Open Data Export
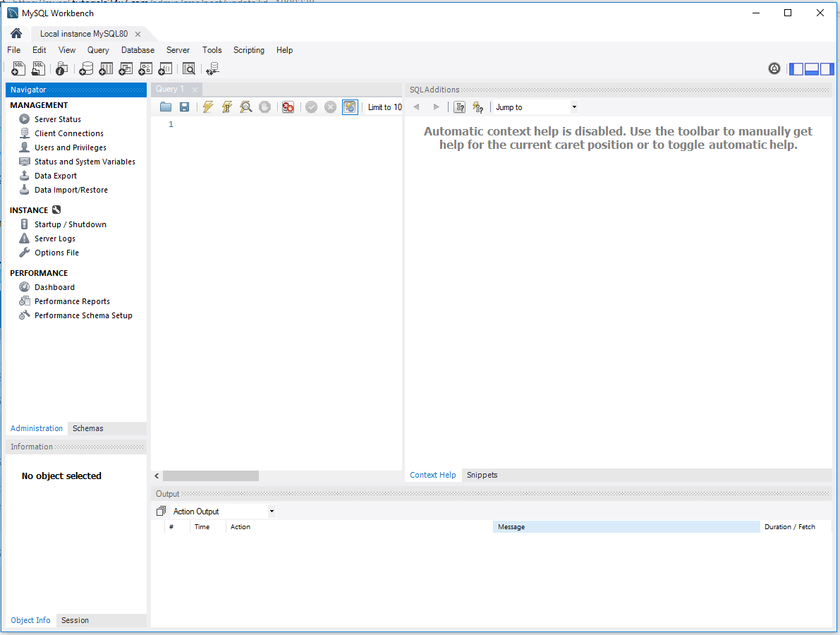The height and width of the screenshot is (635, 840). 56,176
